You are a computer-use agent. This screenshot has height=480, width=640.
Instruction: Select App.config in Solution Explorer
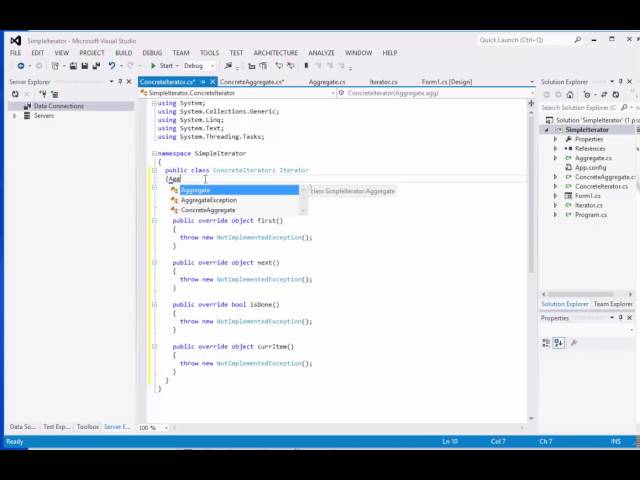(x=590, y=168)
